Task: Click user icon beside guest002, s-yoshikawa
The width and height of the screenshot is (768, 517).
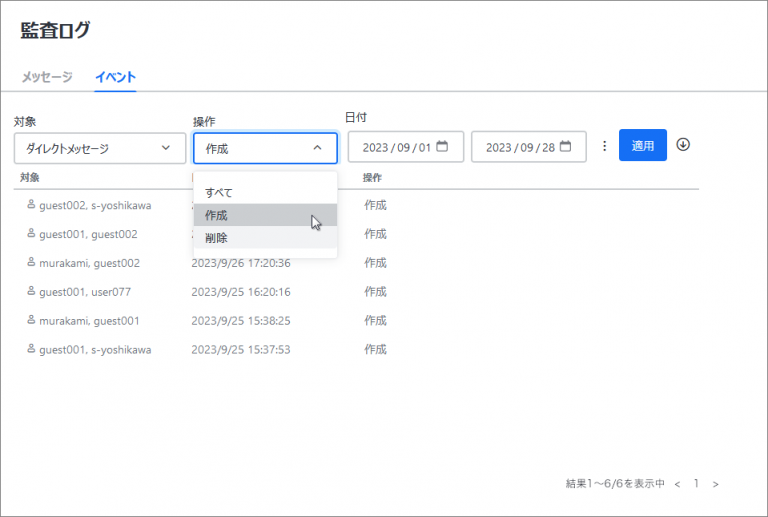Action: pyautogui.click(x=30, y=205)
